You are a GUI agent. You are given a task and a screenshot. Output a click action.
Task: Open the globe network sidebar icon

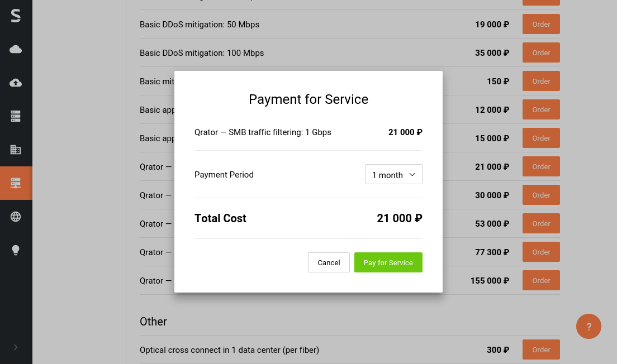point(16,217)
